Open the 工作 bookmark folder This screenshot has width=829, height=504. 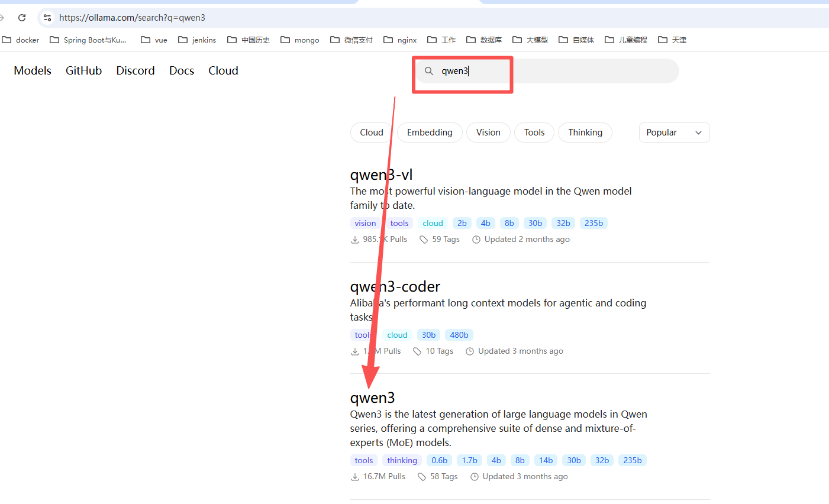point(441,40)
